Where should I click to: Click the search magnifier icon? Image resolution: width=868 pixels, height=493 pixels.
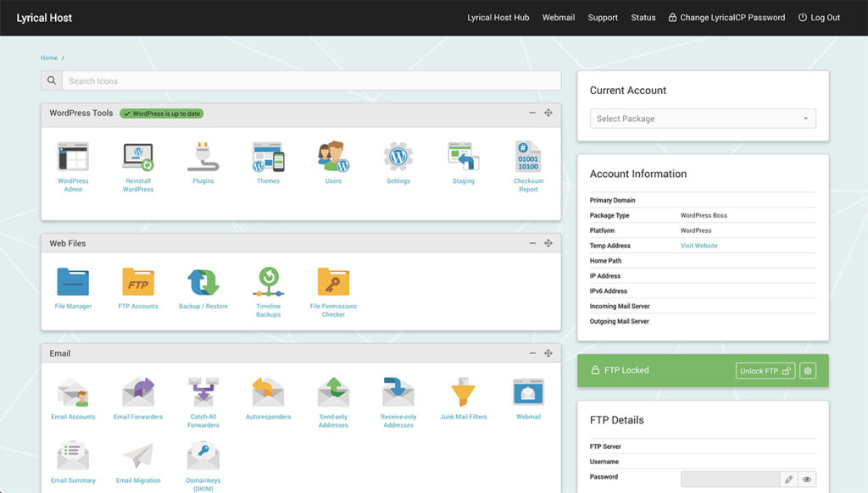(x=52, y=80)
